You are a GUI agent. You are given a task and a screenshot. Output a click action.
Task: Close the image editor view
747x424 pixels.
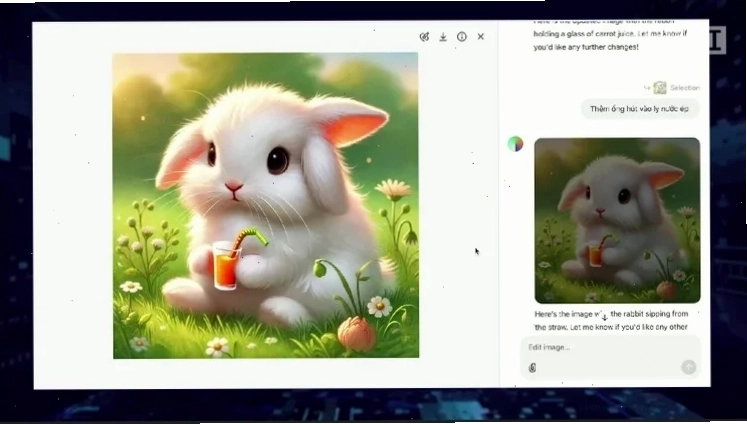(481, 37)
